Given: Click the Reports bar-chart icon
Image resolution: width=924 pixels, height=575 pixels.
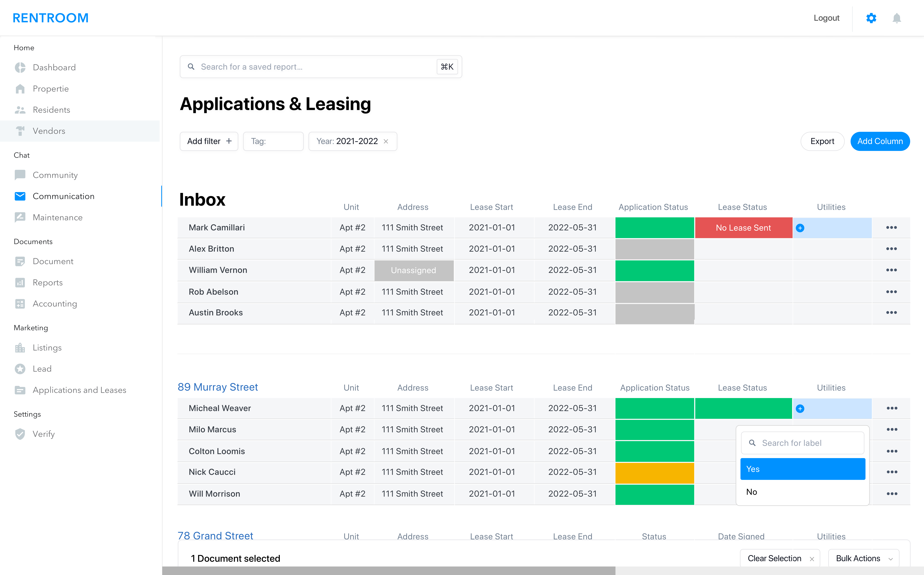Looking at the screenshot, I should (20, 283).
